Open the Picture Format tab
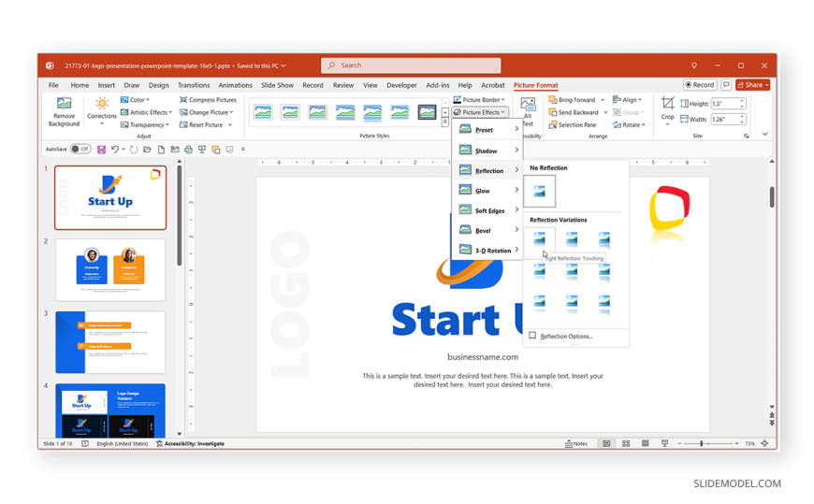Image resolution: width=814 pixels, height=504 pixels. tap(536, 85)
